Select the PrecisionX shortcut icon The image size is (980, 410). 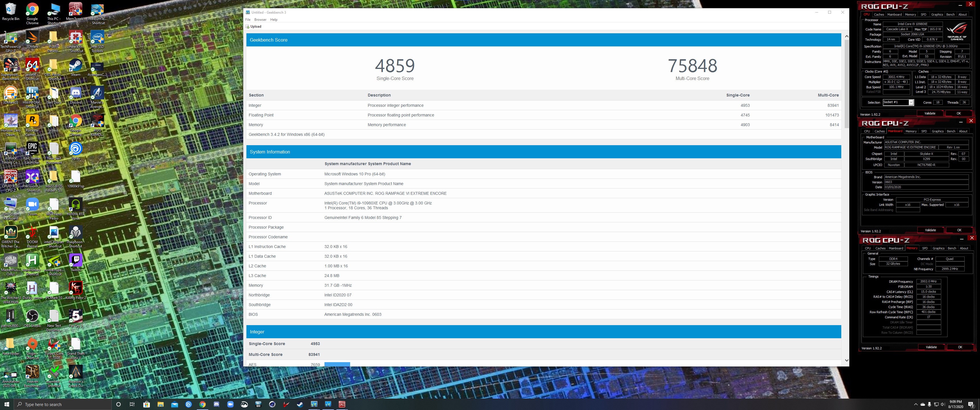(32, 181)
